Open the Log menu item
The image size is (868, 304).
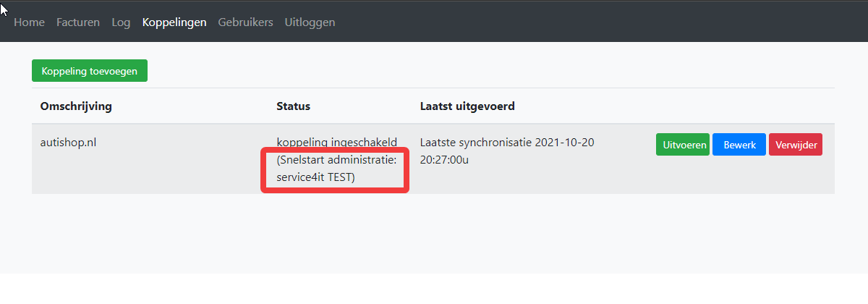pyautogui.click(x=121, y=22)
